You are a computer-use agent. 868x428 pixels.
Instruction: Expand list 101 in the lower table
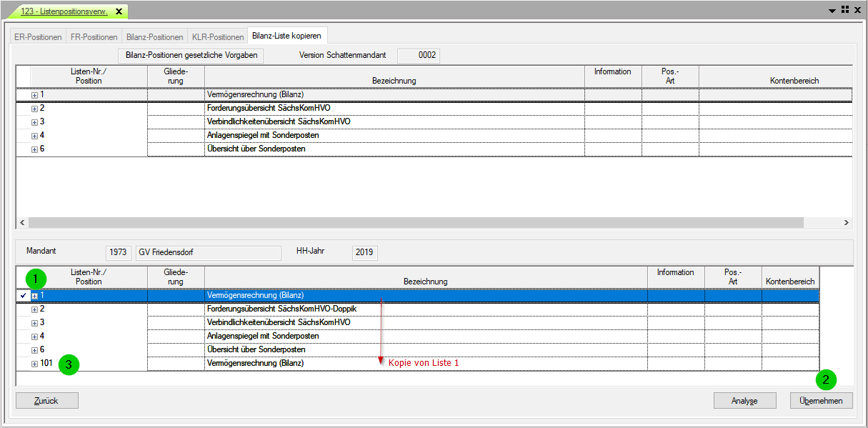(x=34, y=364)
